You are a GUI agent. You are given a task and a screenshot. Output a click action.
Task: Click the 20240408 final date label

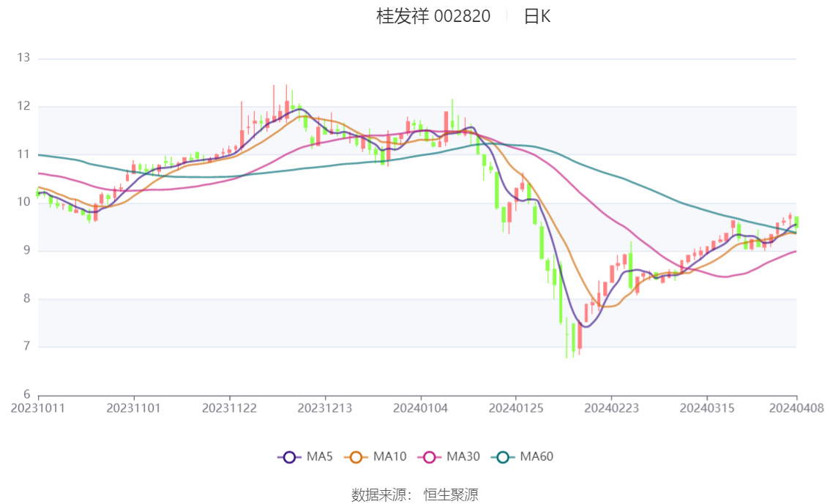(796, 407)
